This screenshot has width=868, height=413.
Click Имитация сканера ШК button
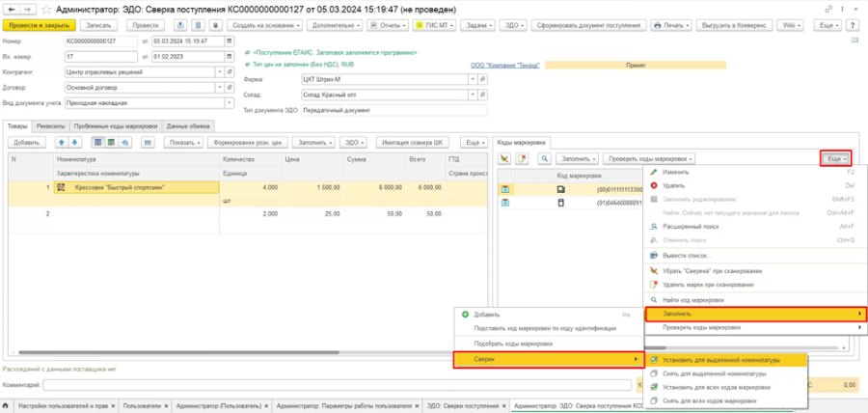[413, 142]
